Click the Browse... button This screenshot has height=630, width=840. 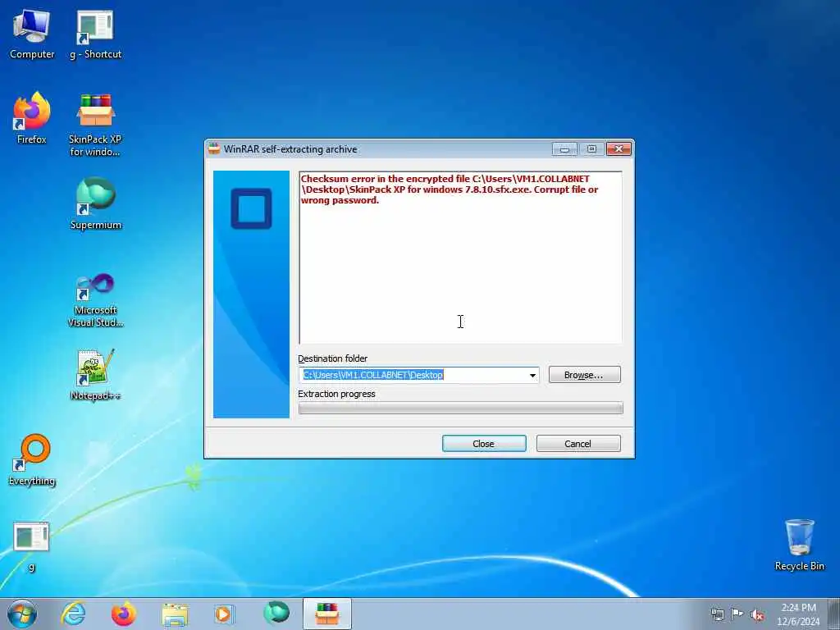point(584,375)
